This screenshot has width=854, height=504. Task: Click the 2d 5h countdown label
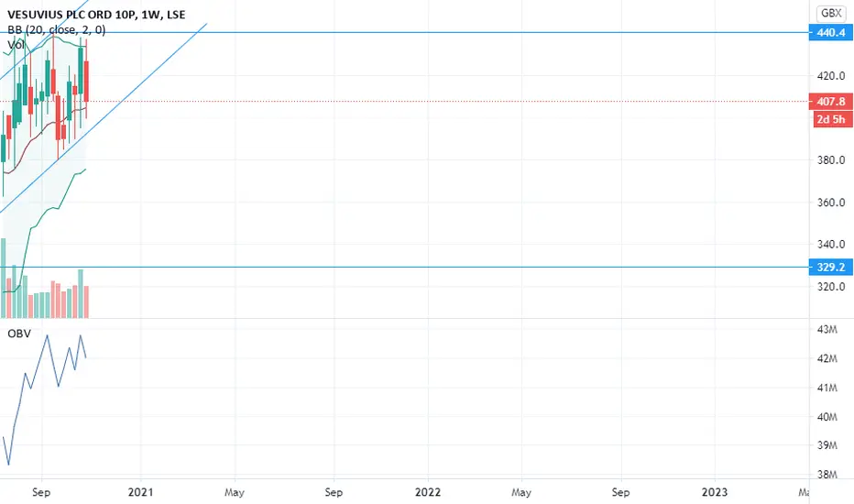pos(833,119)
